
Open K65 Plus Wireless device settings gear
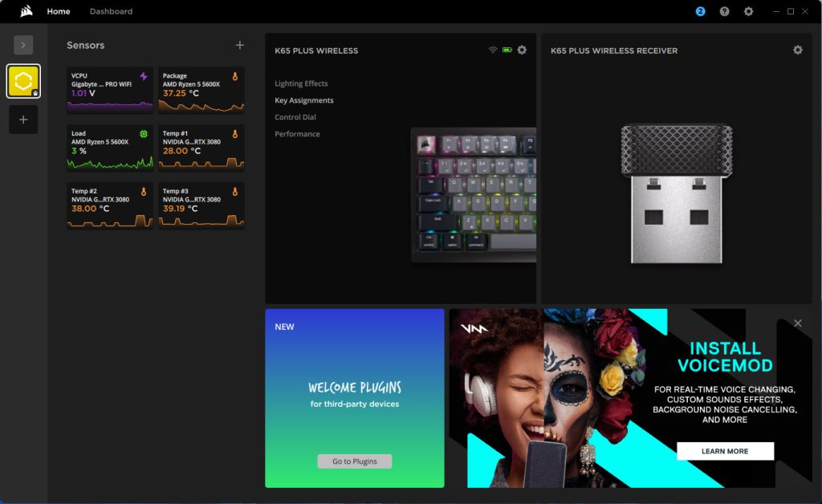pos(522,50)
